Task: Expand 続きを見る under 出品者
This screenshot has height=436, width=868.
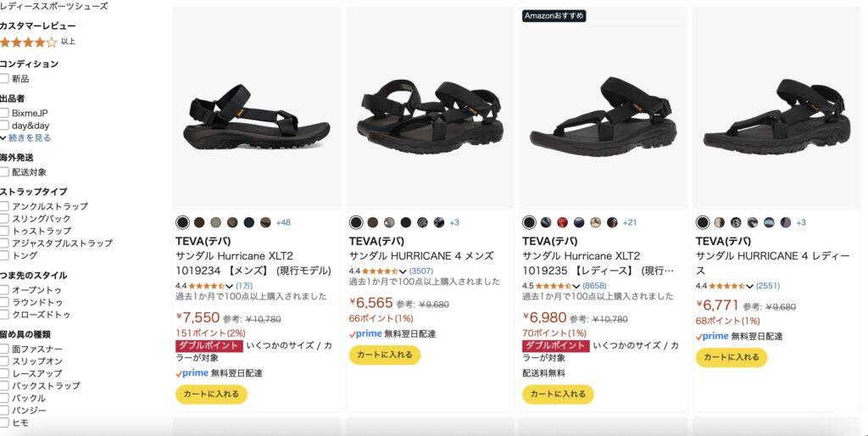Action: 26,138
